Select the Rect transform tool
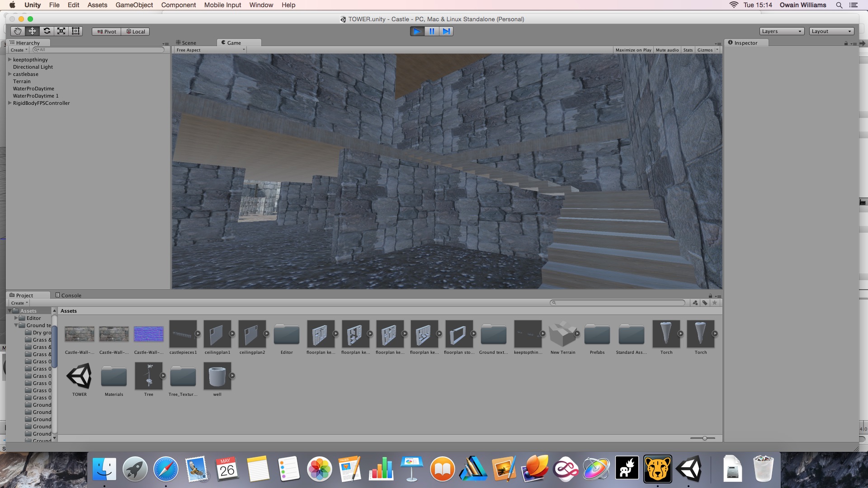 click(75, 31)
